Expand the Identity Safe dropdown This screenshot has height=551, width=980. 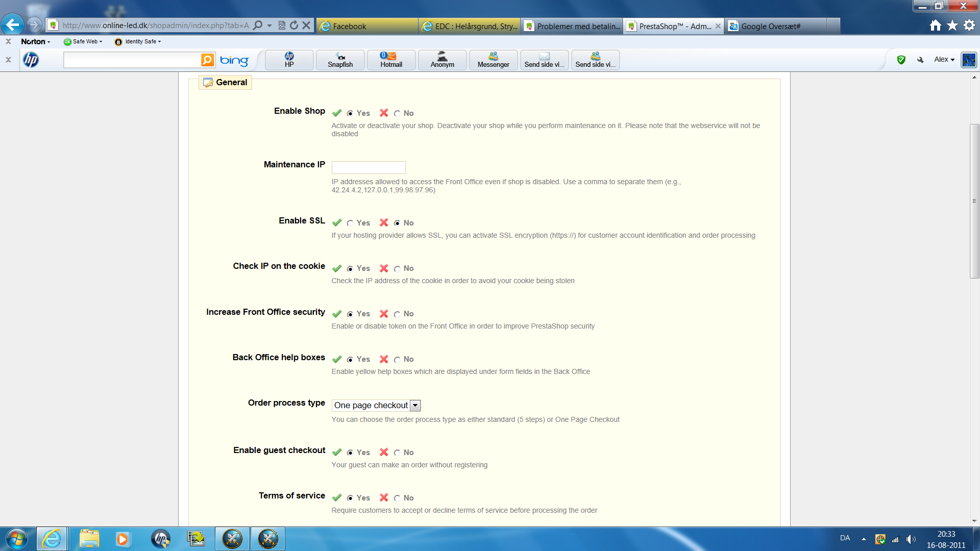[138, 42]
